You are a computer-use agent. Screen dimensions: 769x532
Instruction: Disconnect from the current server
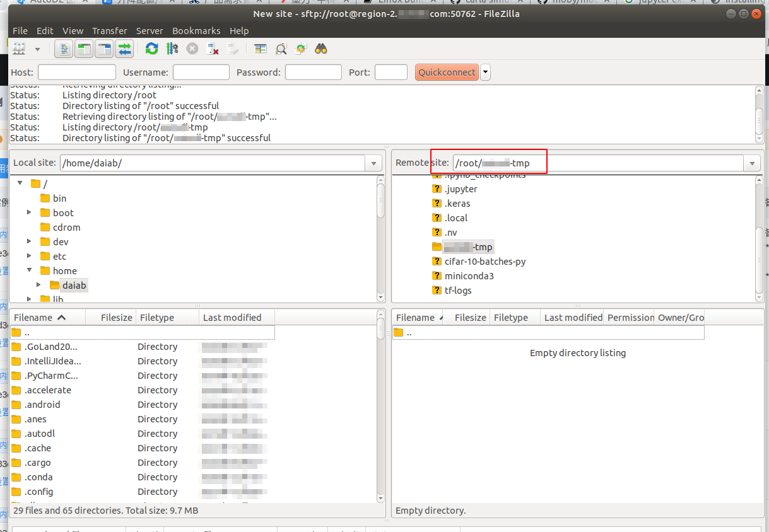(213, 49)
